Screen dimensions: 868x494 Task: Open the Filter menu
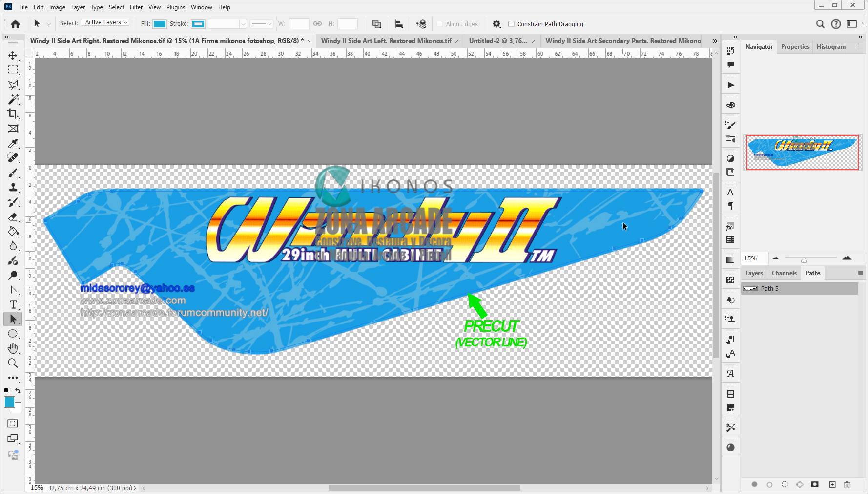136,7
